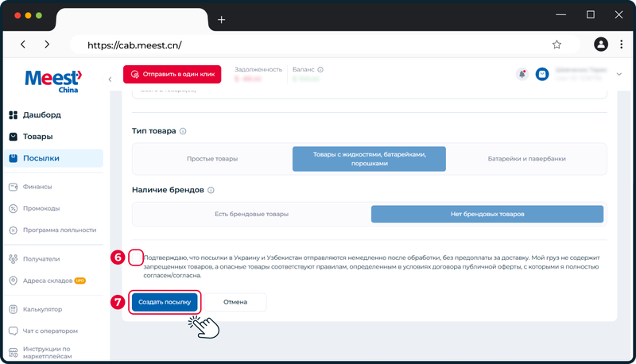Click info icon next to Наличие брендов
Screen dimensions: 636x364
click(211, 190)
